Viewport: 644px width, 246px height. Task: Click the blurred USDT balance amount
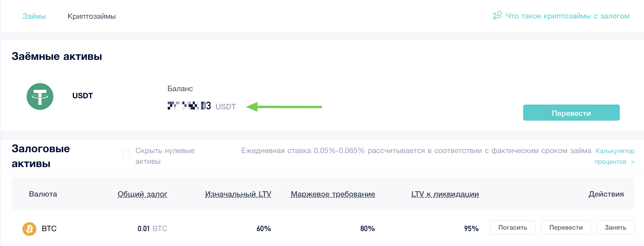189,106
